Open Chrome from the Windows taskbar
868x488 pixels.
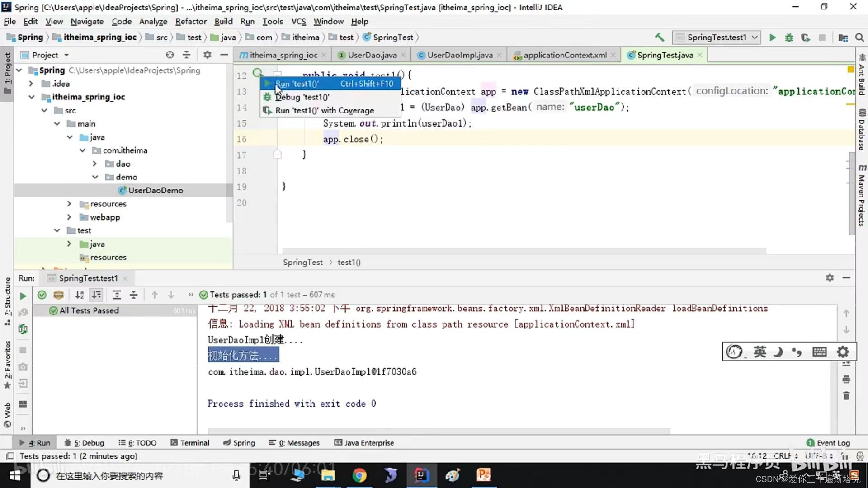tap(359, 475)
